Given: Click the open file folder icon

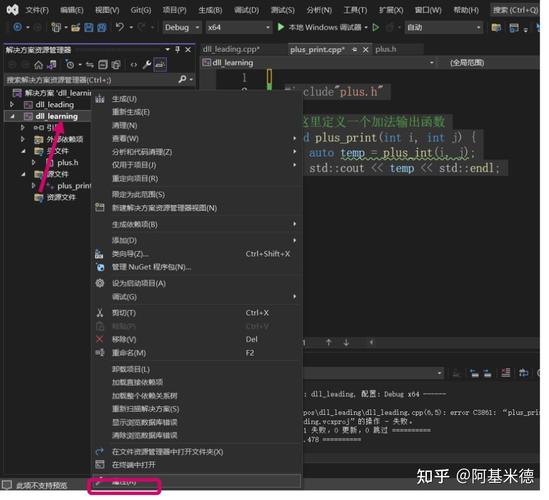Looking at the screenshot, I should [x=76, y=27].
